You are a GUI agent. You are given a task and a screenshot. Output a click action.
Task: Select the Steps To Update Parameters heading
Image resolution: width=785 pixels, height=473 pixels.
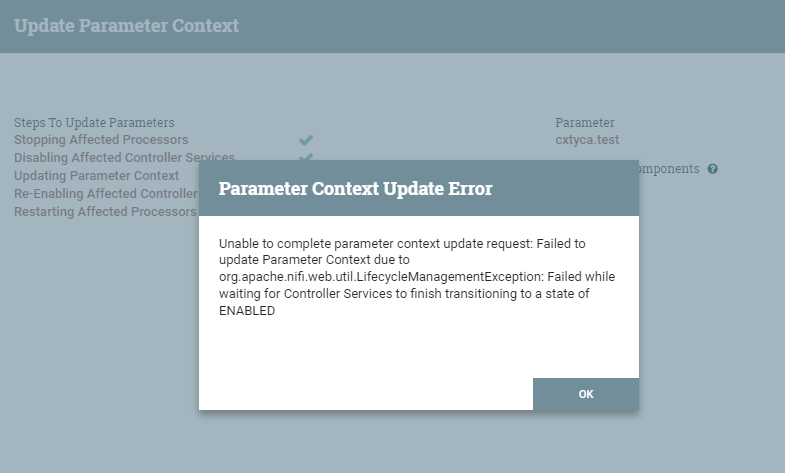pyautogui.click(x=94, y=123)
